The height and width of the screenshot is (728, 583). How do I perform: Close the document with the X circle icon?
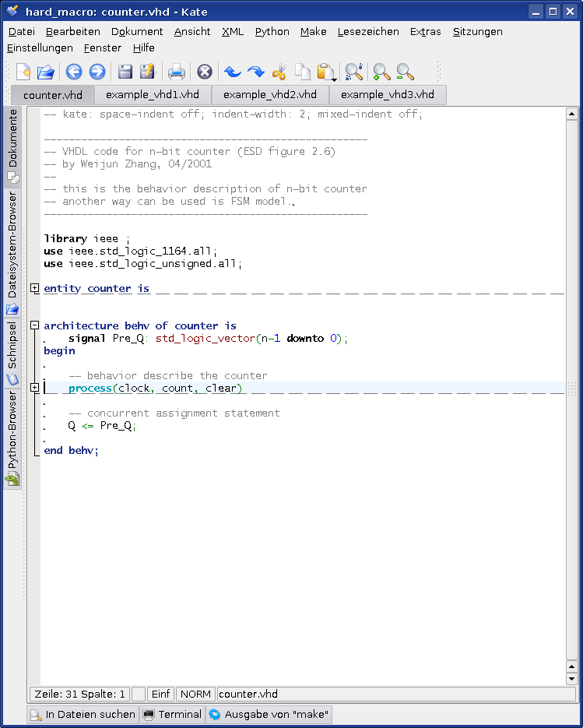[205, 72]
